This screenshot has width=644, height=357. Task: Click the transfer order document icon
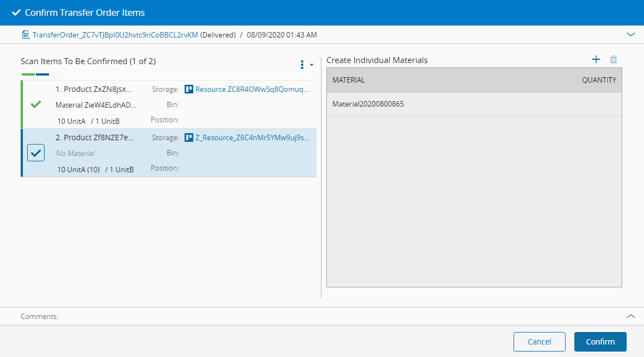tap(25, 35)
